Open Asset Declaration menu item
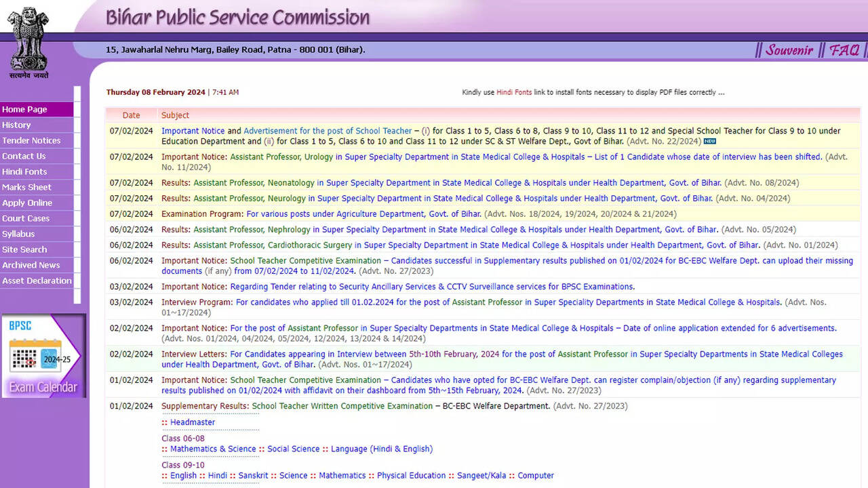The width and height of the screenshot is (868, 488). [37, 281]
